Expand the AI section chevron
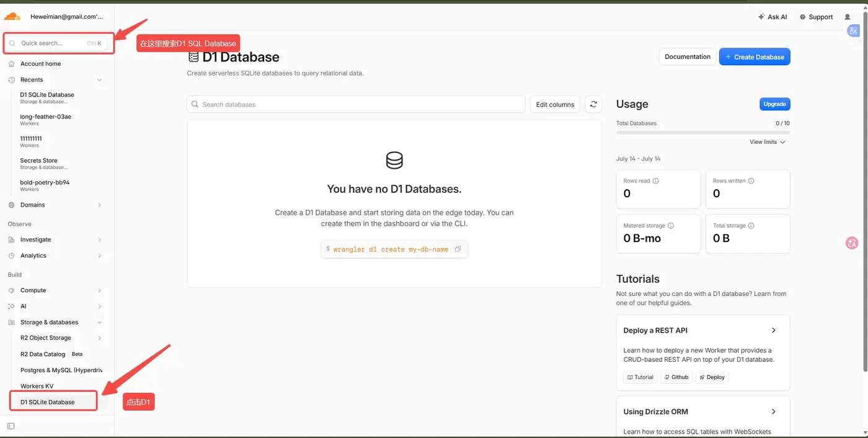 (99, 306)
